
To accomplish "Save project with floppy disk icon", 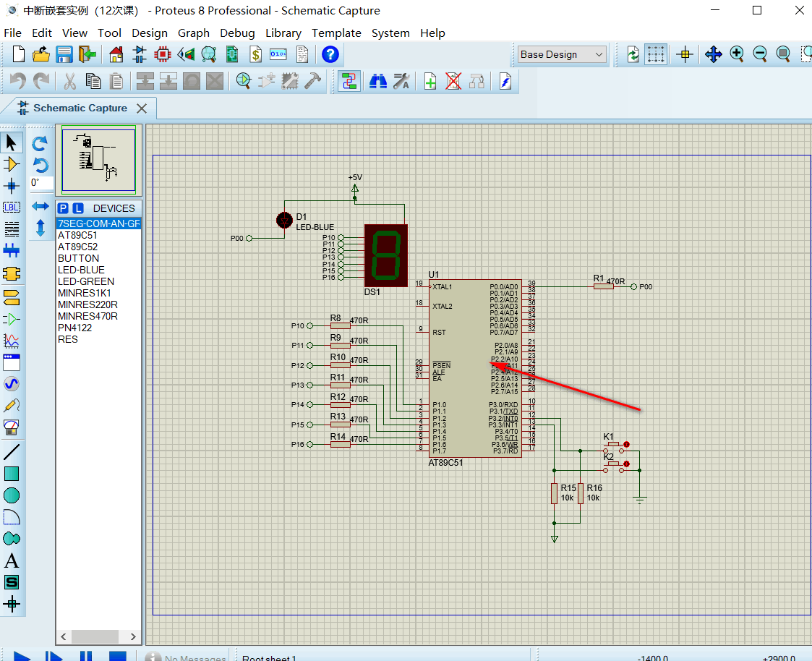I will (x=64, y=54).
